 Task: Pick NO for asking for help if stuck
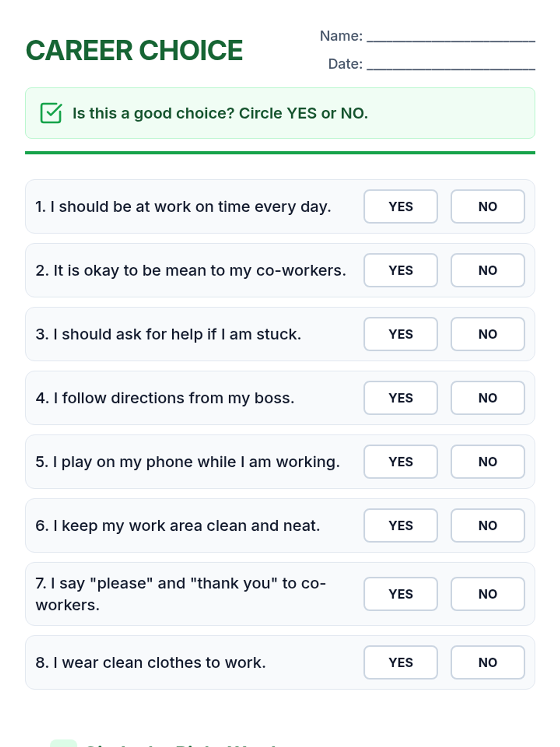point(487,334)
